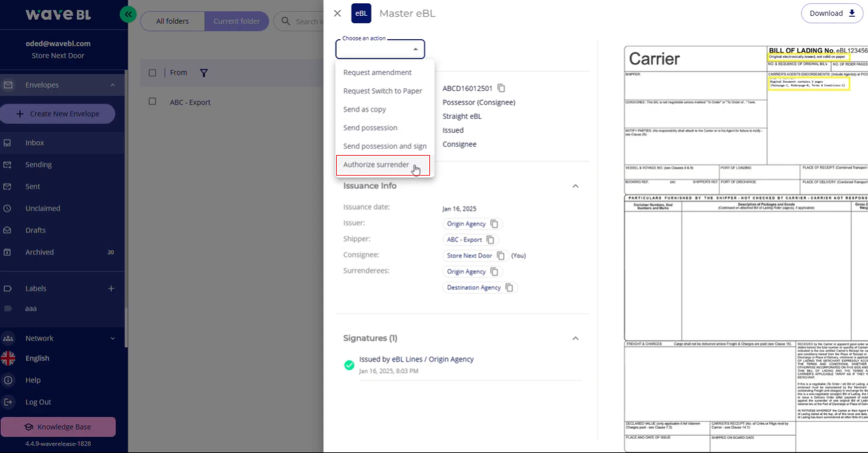Open the filter icon beside From column
The height and width of the screenshot is (453, 868).
204,73
